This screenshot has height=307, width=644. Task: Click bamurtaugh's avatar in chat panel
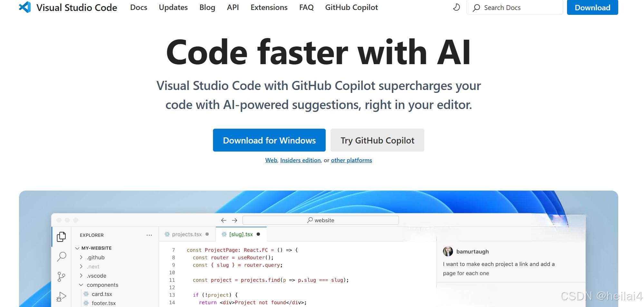pyautogui.click(x=448, y=251)
